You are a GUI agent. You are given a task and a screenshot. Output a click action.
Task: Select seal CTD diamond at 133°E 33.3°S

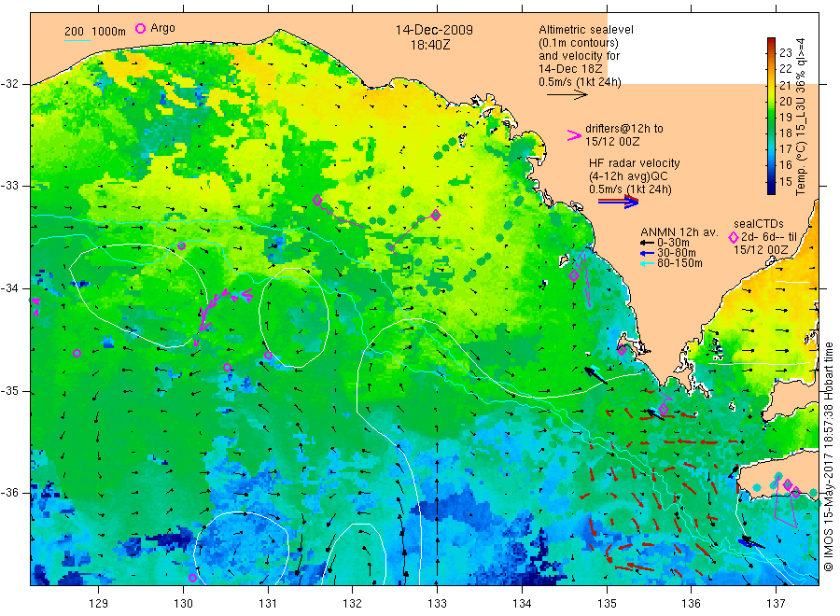tap(436, 215)
